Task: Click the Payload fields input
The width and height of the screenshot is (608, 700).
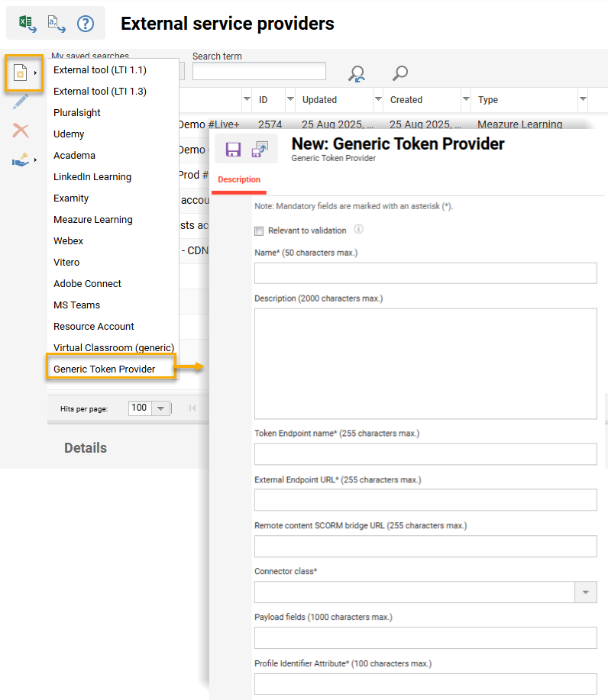Action: coord(425,638)
